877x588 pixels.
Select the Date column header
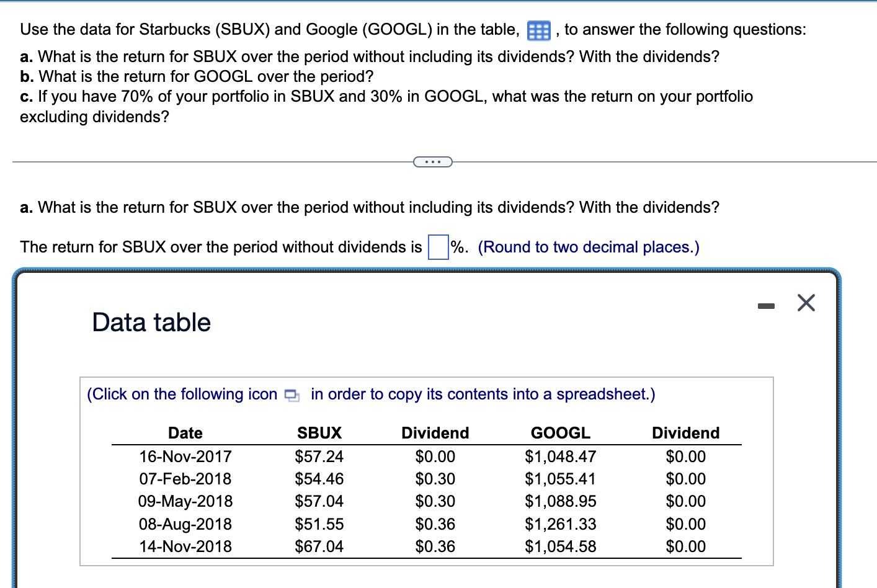[185, 433]
